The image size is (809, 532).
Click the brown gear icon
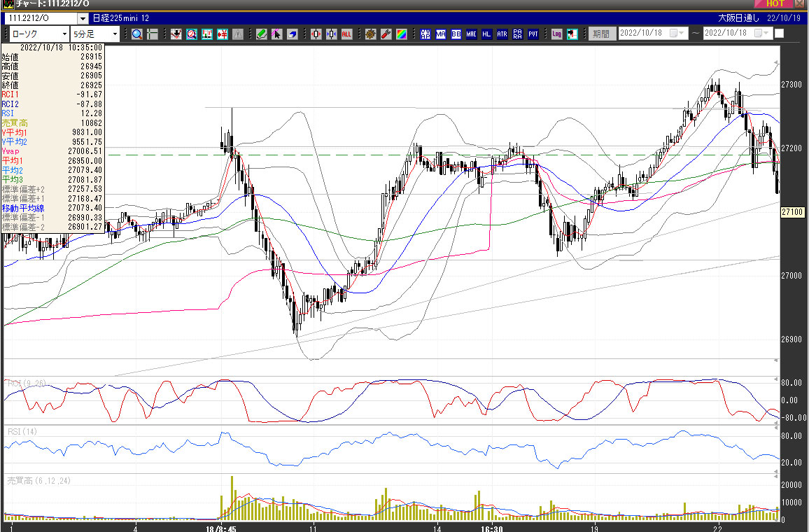point(370,34)
